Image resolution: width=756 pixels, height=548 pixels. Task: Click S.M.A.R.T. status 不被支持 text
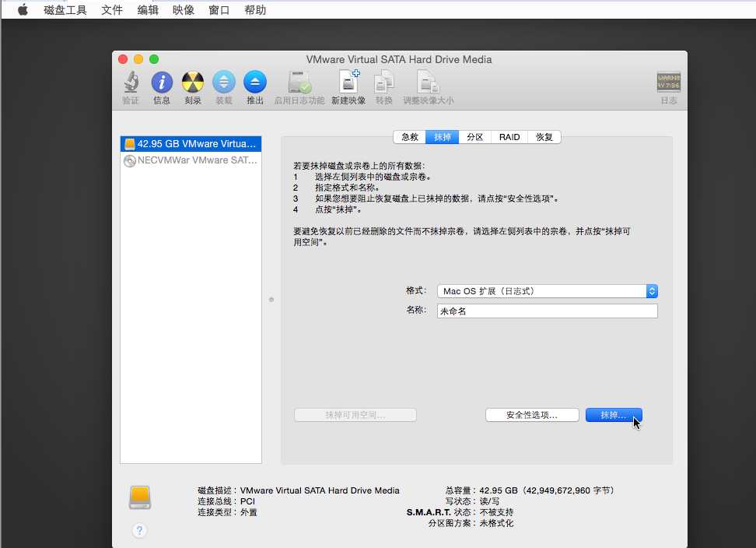tap(496, 512)
